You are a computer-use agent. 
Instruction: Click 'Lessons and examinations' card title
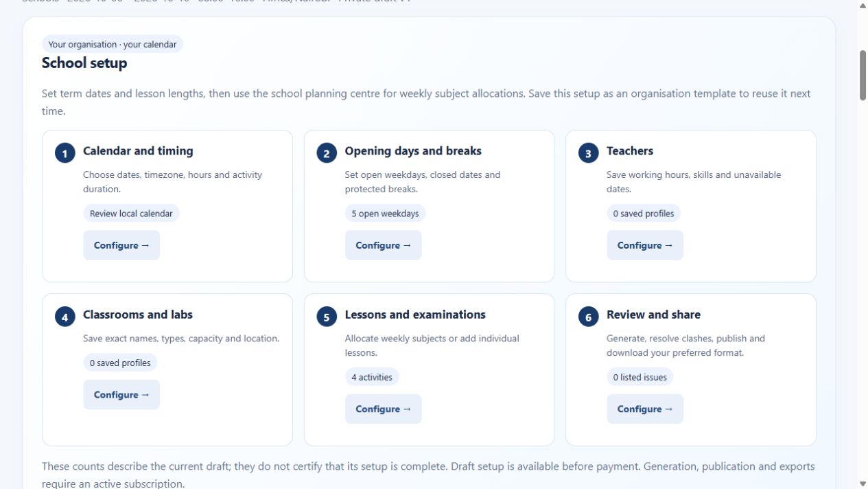pyautogui.click(x=415, y=315)
